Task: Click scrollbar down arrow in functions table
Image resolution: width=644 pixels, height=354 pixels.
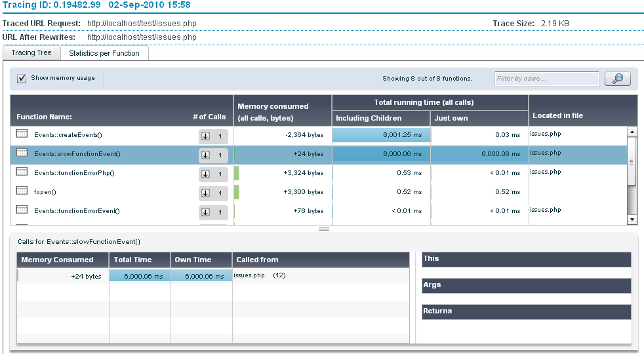Action: 632,220
